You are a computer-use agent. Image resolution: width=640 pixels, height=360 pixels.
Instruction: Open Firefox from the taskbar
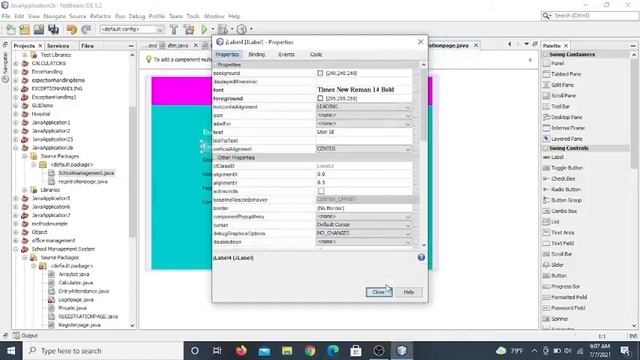coord(241,351)
